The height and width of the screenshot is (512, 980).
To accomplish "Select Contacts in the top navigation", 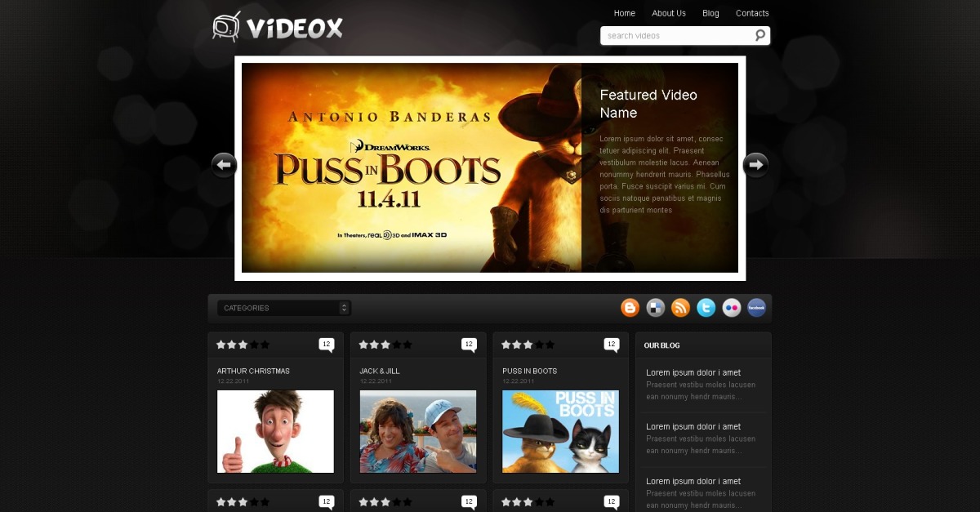I will point(751,13).
